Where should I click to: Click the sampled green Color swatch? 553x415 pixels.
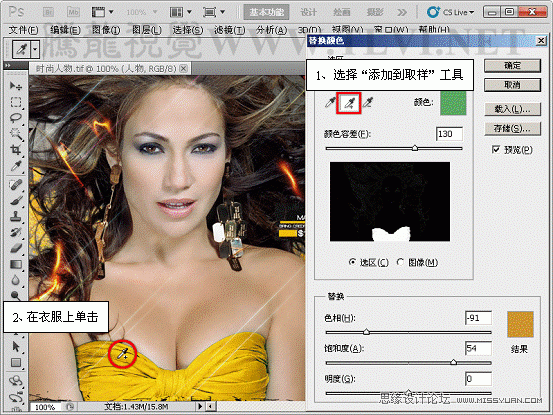click(453, 103)
